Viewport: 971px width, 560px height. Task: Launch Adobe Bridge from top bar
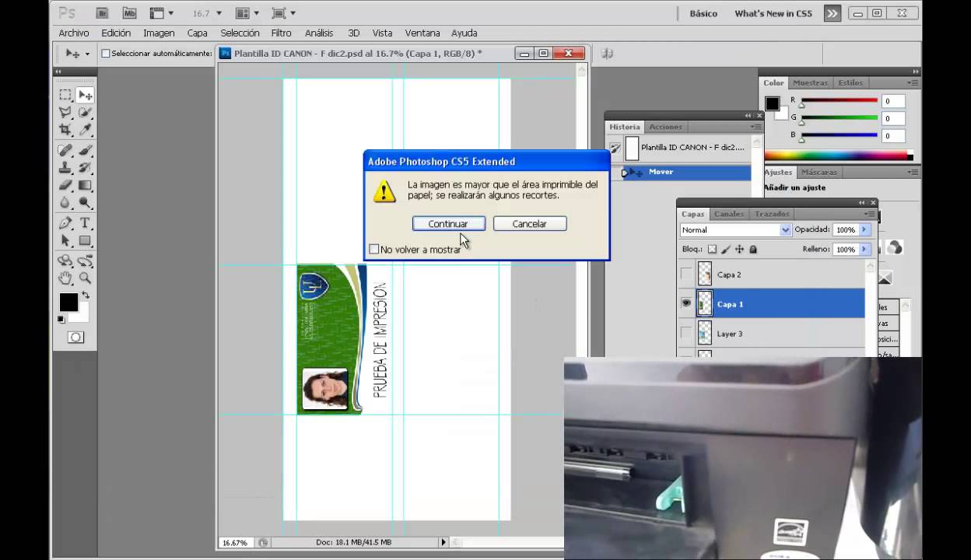click(102, 13)
